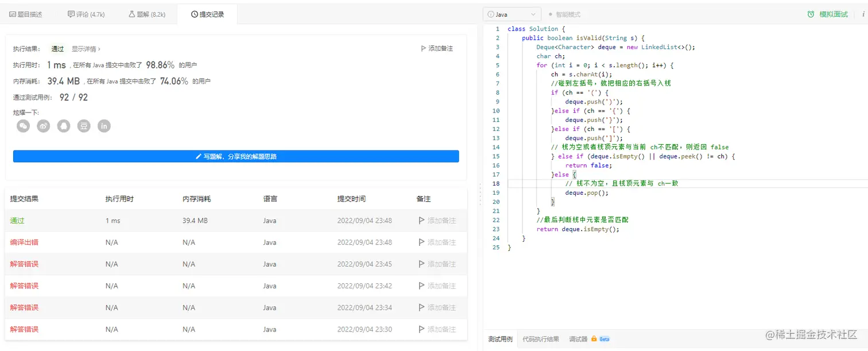
Task: Open the 编译出错 submission result link
Action: [24, 242]
